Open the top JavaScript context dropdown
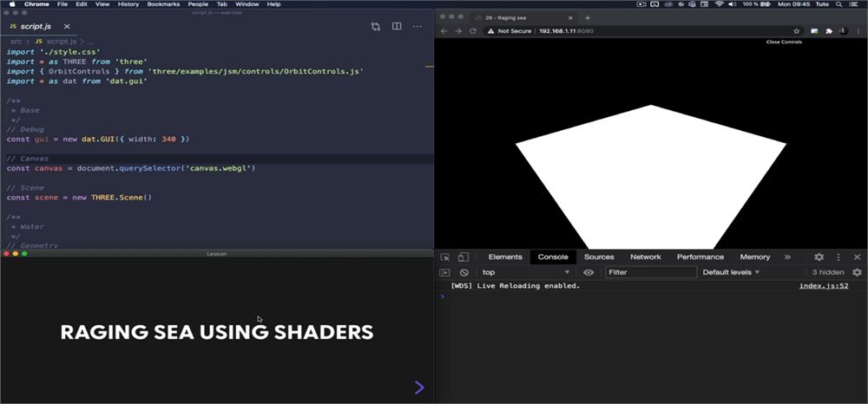The image size is (868, 404). point(525,272)
